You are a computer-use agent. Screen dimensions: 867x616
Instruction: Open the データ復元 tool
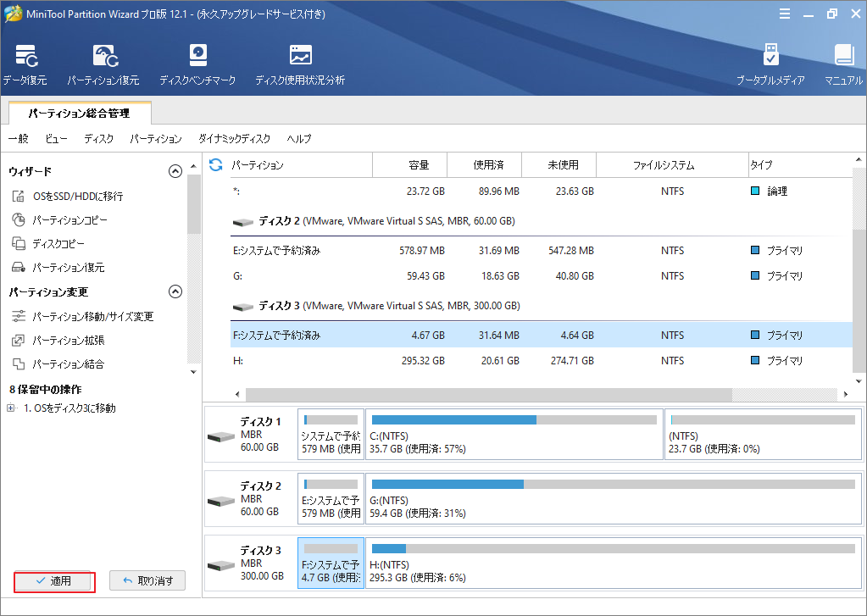tap(25, 64)
